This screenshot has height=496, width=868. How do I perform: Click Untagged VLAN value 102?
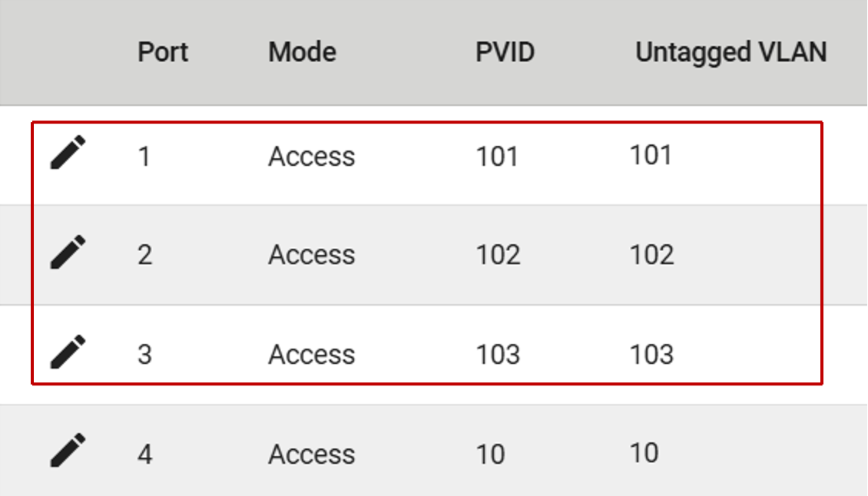651,254
